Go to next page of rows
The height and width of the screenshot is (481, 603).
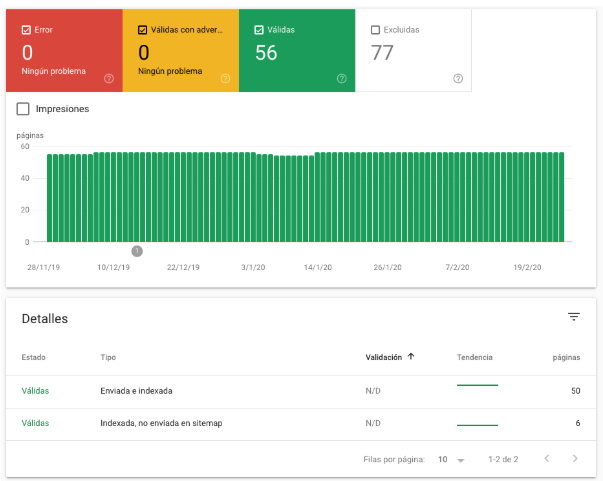(x=575, y=459)
